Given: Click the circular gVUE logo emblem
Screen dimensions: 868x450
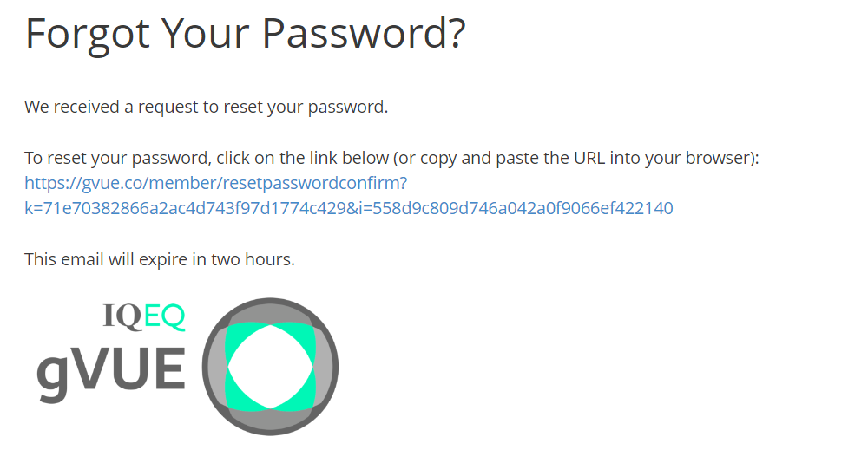Looking at the screenshot, I should 270,367.
